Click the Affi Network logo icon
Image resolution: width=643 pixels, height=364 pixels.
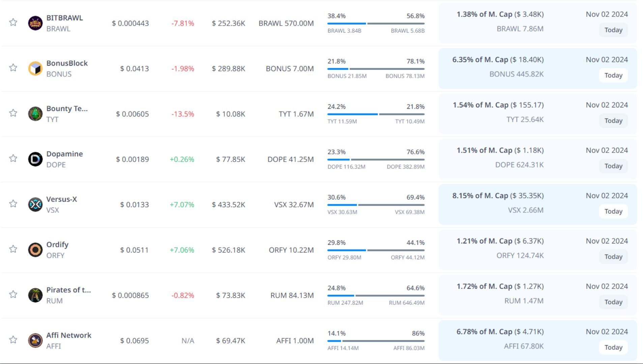point(35,340)
